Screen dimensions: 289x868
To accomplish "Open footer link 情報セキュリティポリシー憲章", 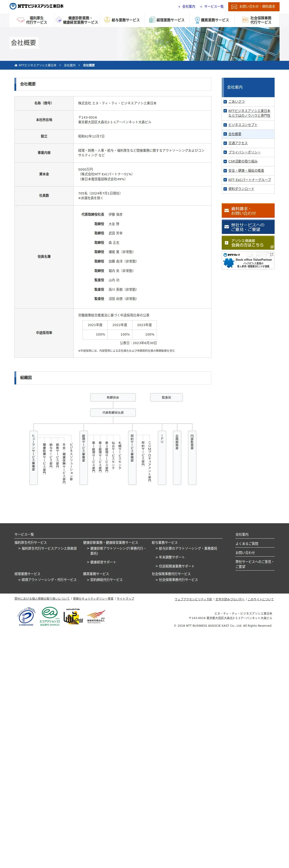I will (x=93, y=598).
